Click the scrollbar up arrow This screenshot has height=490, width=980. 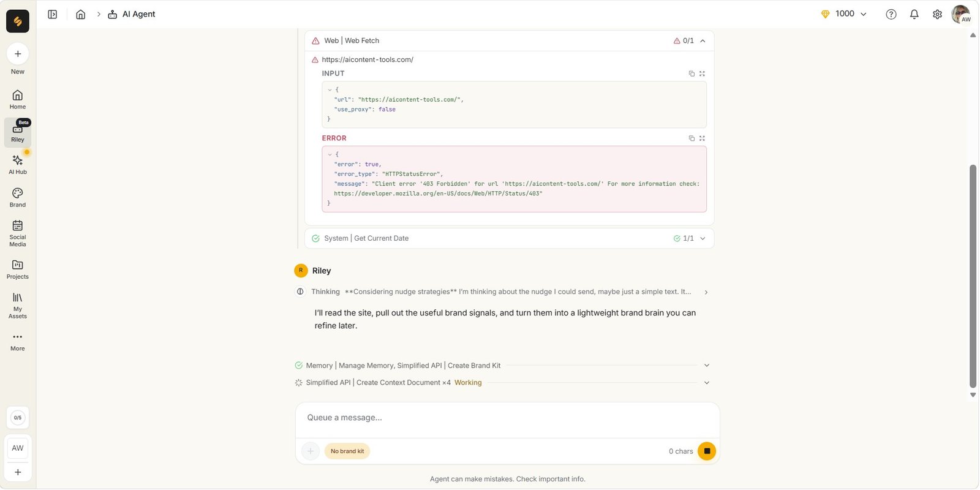click(x=973, y=35)
